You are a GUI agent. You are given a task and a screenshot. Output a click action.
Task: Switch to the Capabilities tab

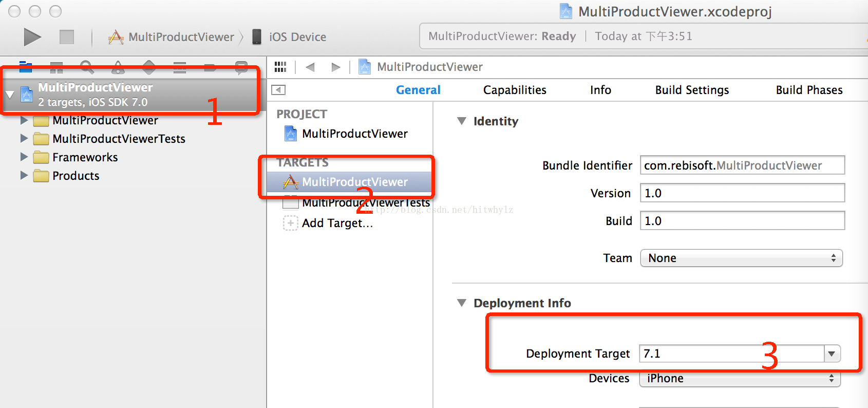[x=515, y=90]
